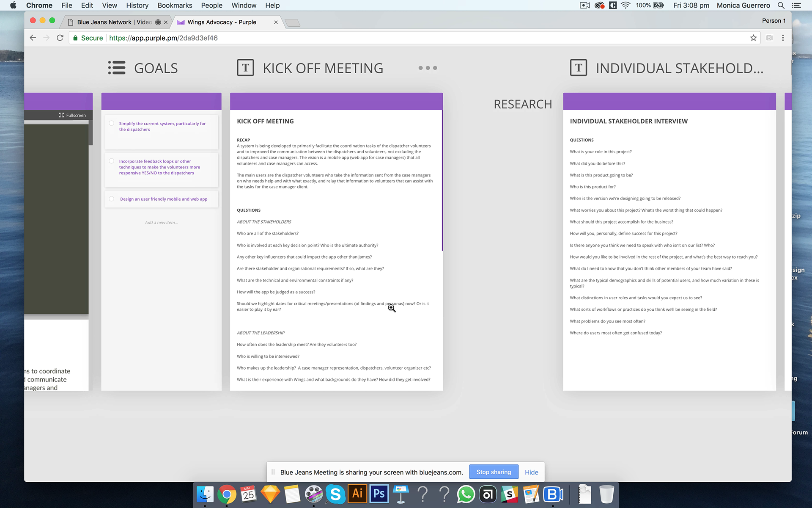Screen dimensions: 812x508
Task: Click the KICK OFF MEETING column title
Action: 323,68
